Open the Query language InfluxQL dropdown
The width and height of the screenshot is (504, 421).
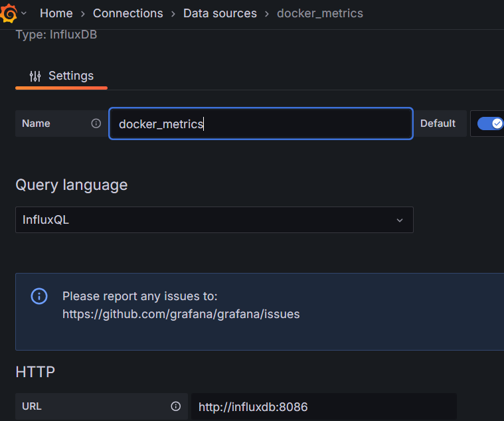click(214, 220)
